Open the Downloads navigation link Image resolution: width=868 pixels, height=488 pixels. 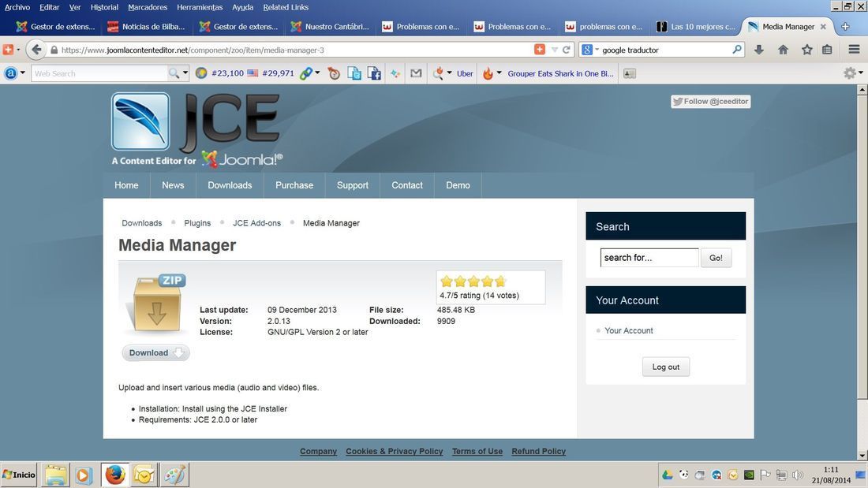pyautogui.click(x=230, y=185)
